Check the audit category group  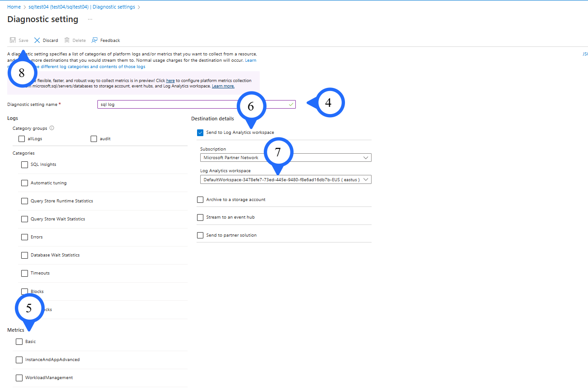click(94, 139)
